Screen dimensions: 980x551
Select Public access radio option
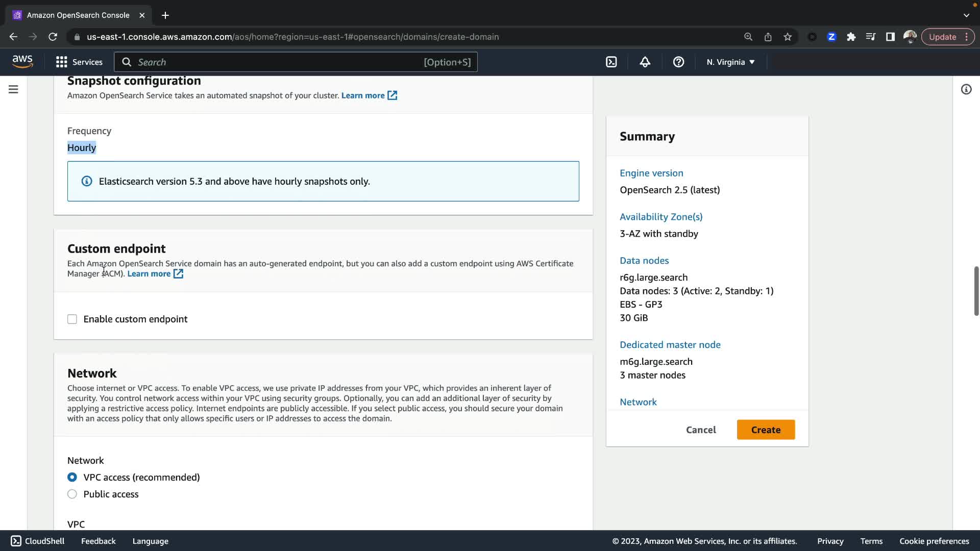72,494
